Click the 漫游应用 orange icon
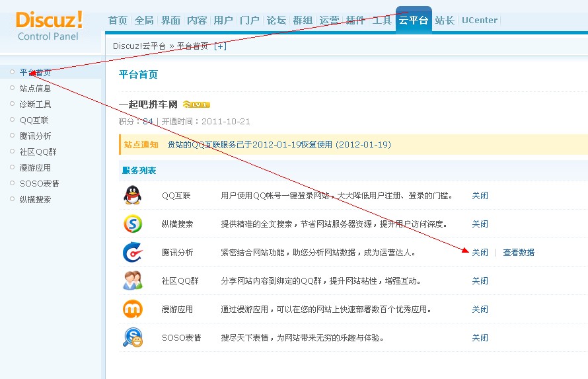 click(x=133, y=309)
